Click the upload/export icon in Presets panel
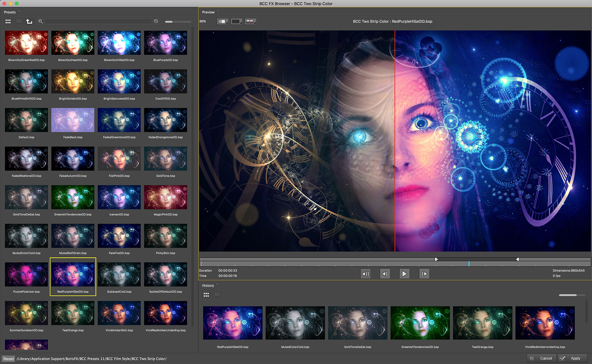Viewport: 592px width, 364px height. point(28,21)
